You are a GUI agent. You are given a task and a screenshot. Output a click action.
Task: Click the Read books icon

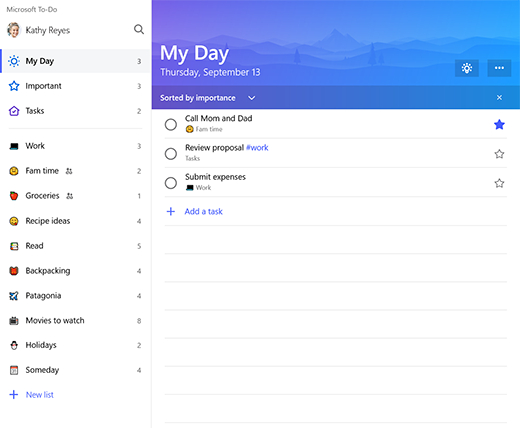(x=14, y=246)
